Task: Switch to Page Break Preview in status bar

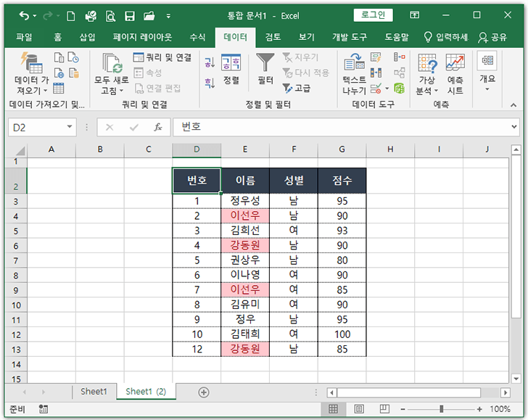Action: [x=384, y=409]
